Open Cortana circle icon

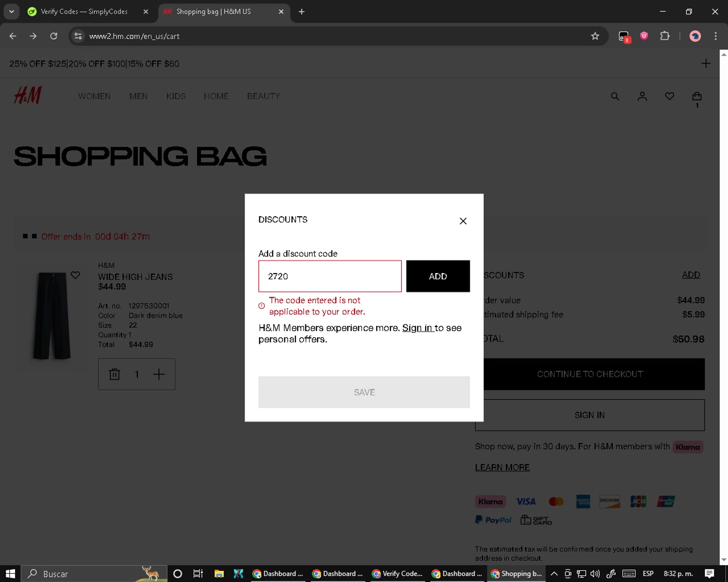coord(178,574)
